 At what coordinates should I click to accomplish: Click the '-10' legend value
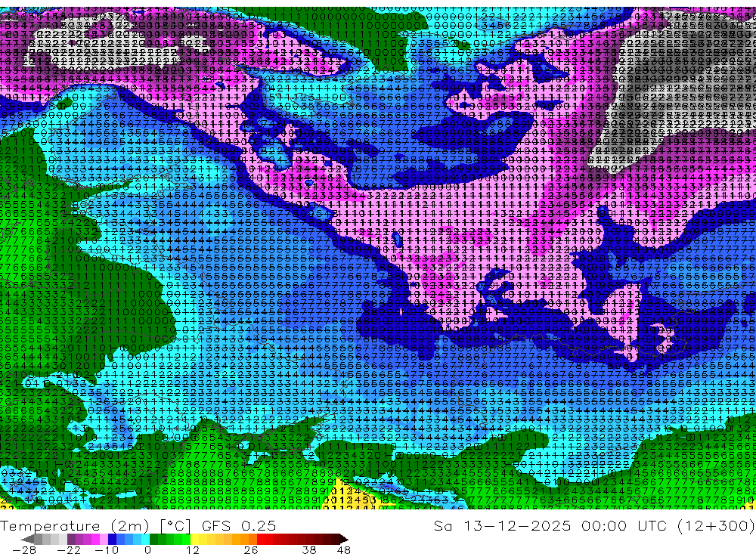pyautogui.click(x=107, y=550)
